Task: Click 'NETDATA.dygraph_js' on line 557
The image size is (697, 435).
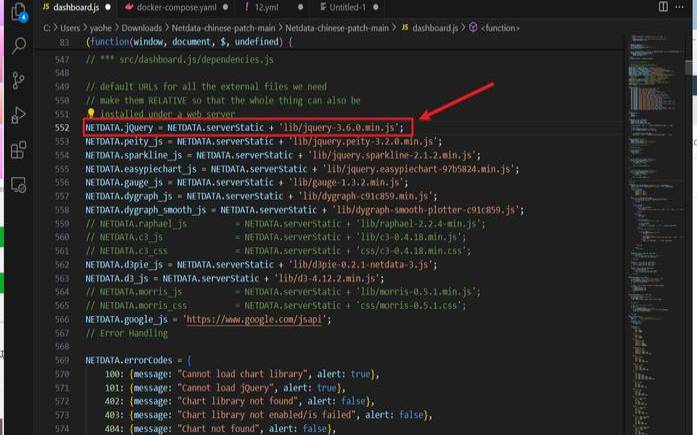Action: click(x=129, y=196)
